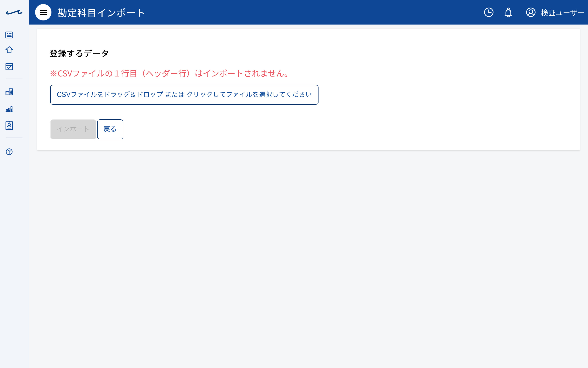Click the 勘定科目インポート page title

pos(101,13)
